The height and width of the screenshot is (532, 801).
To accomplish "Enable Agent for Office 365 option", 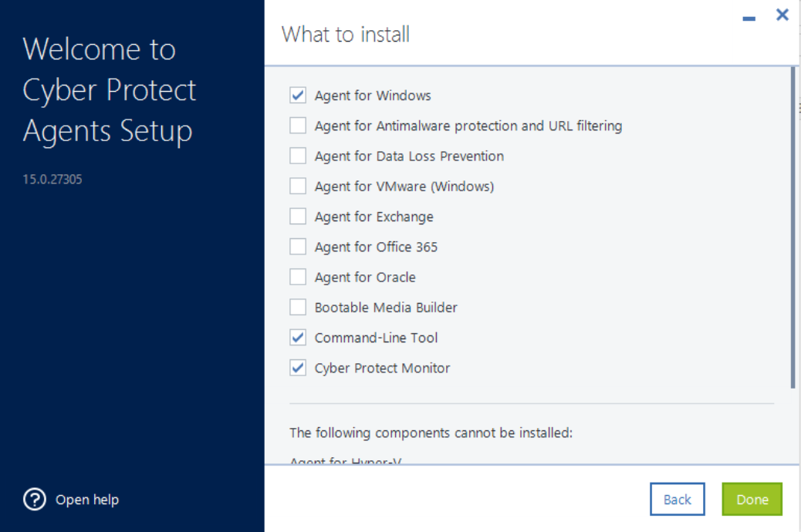I will click(298, 247).
